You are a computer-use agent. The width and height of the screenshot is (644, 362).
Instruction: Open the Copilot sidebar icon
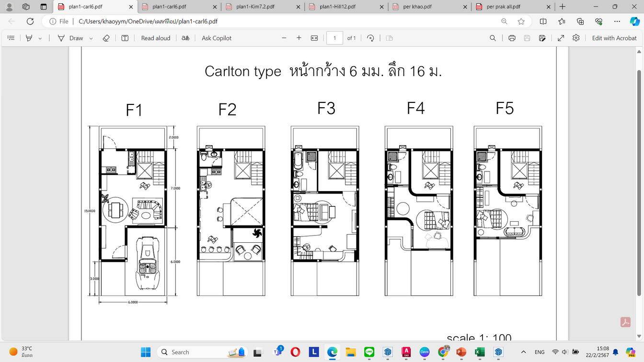pyautogui.click(x=634, y=22)
